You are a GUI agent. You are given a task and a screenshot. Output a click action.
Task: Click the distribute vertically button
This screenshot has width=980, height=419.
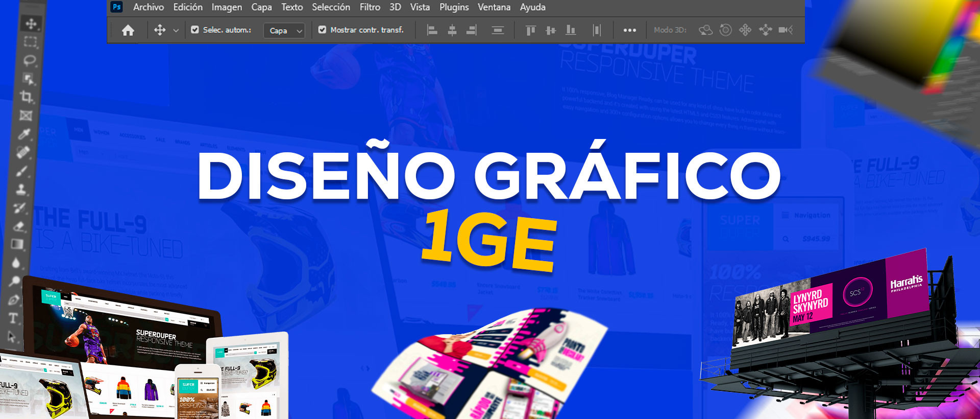[x=498, y=30]
